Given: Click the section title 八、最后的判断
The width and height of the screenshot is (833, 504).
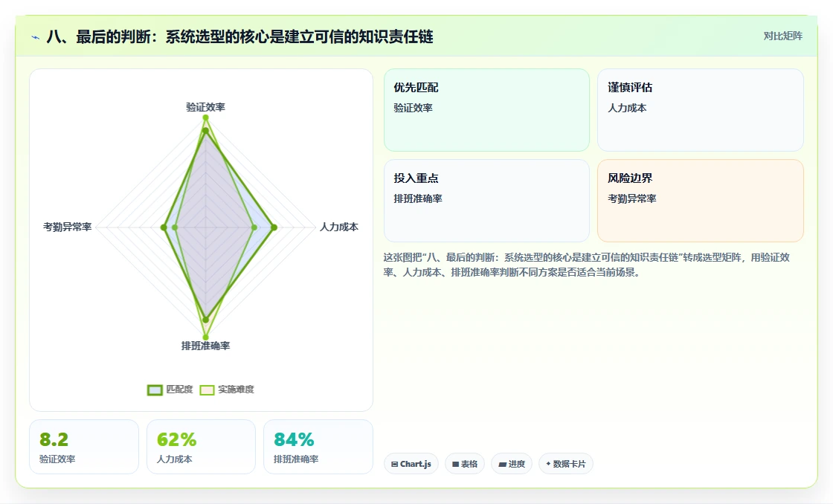Looking at the screenshot, I should 239,36.
